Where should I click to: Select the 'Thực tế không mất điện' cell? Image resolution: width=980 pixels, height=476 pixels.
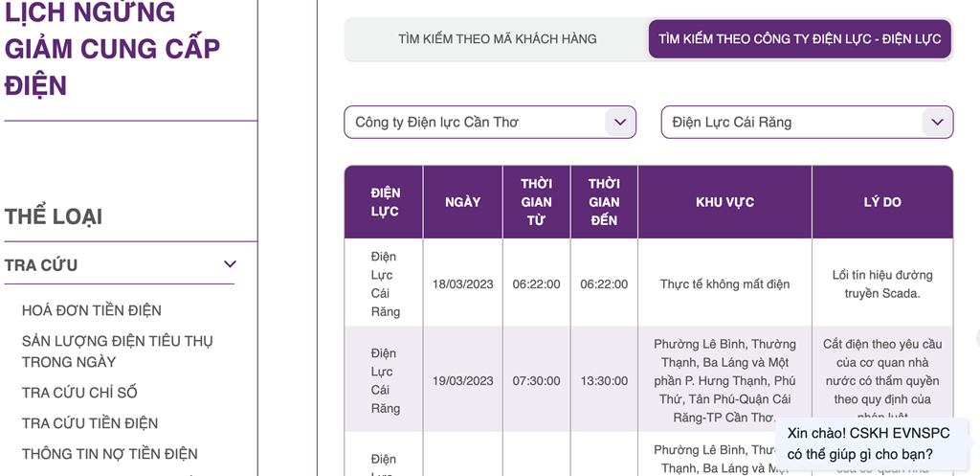click(x=724, y=284)
